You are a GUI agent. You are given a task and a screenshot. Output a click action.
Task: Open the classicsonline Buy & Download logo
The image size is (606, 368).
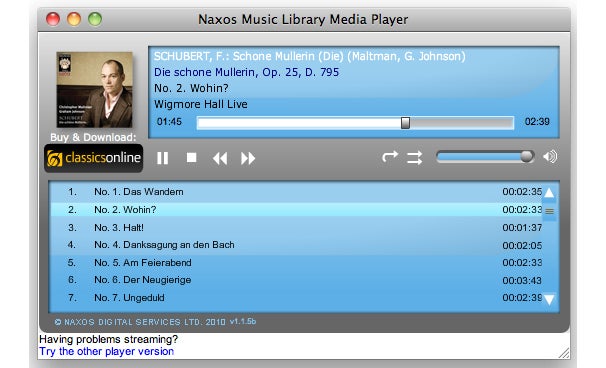pos(94,158)
